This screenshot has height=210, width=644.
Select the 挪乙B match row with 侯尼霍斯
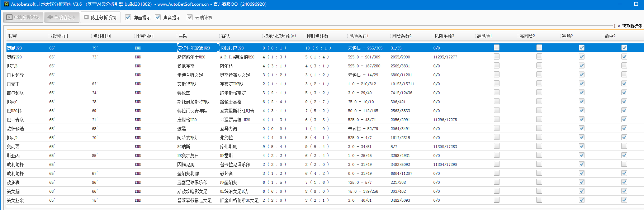pyautogui.click(x=186, y=66)
